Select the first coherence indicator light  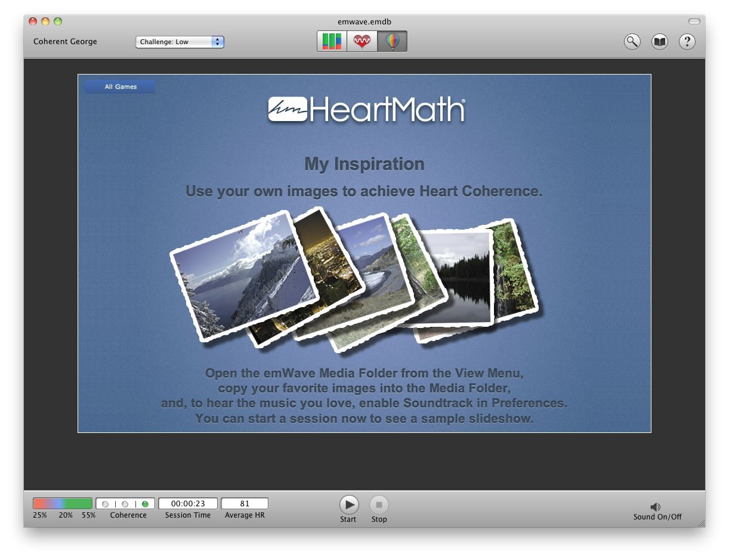106,504
